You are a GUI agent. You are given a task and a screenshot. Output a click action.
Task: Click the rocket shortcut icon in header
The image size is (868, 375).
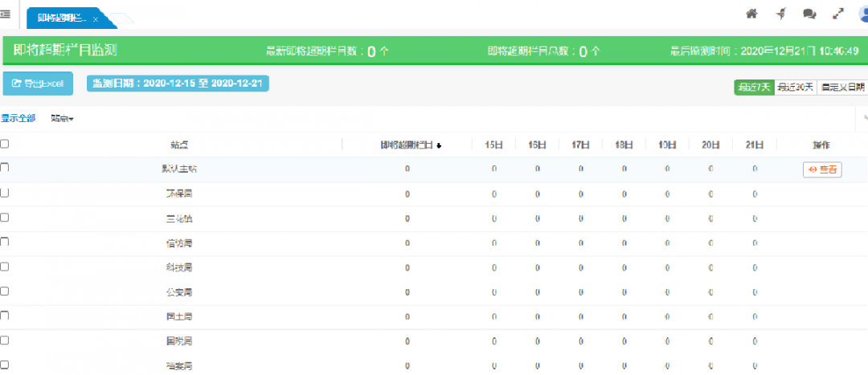click(x=780, y=14)
